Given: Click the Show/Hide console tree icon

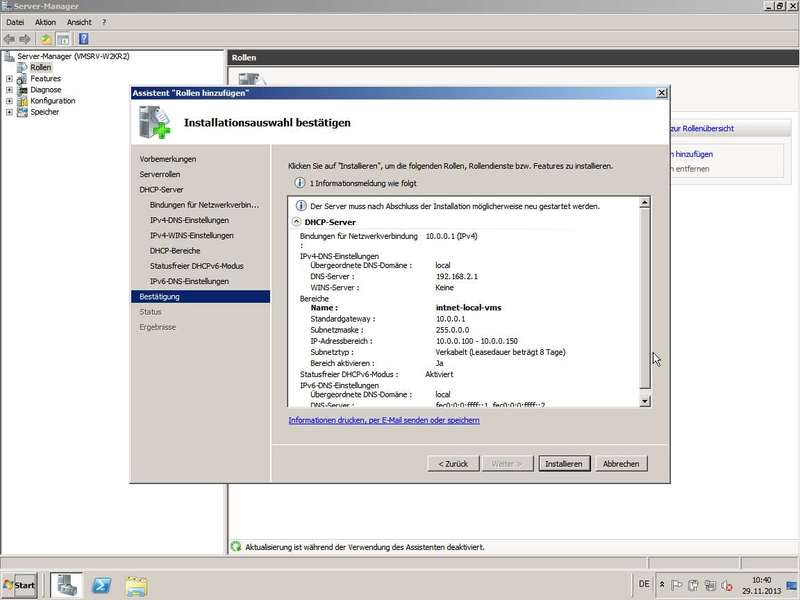Looking at the screenshot, I should [x=63, y=38].
